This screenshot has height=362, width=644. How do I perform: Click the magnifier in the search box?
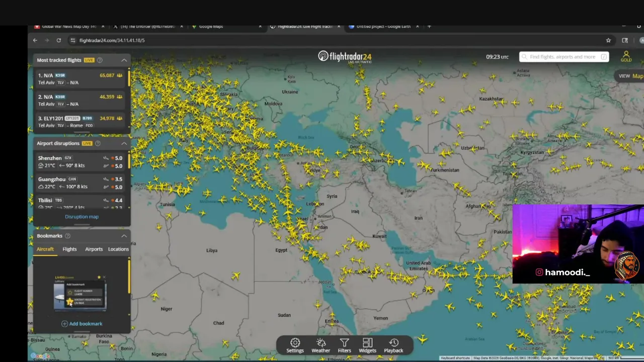click(x=524, y=57)
